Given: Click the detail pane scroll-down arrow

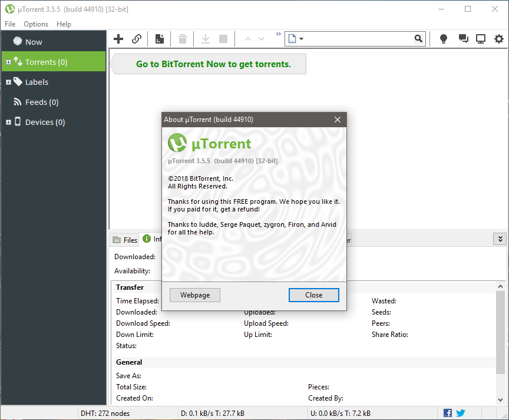Looking at the screenshot, I should (500, 400).
